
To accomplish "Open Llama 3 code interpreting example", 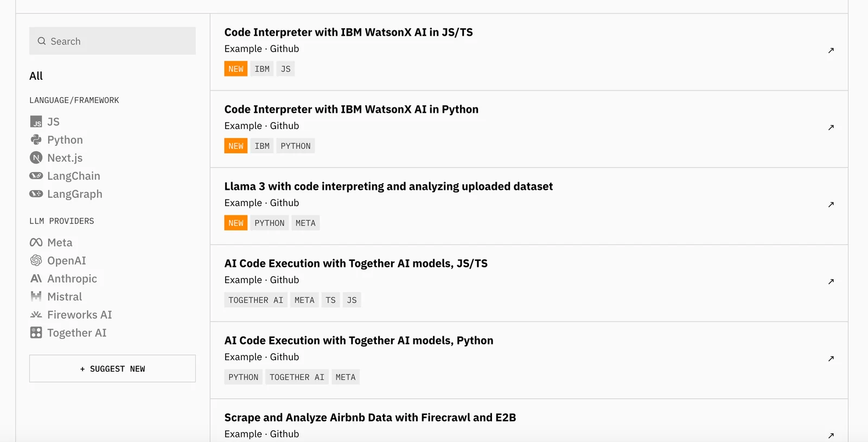I will pyautogui.click(x=388, y=187).
